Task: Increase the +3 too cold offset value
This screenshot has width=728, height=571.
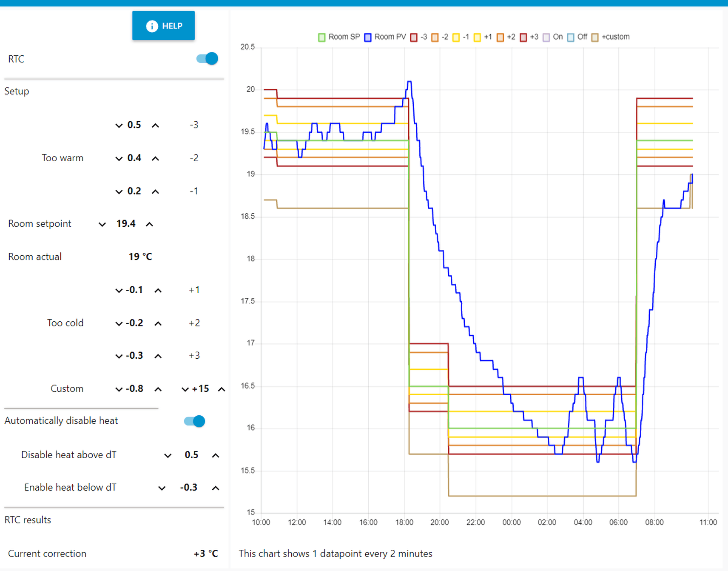Action: (158, 356)
